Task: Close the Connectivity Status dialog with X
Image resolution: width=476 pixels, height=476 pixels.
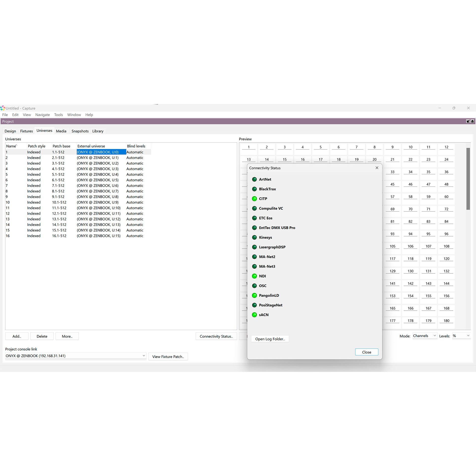Action: coord(377,168)
